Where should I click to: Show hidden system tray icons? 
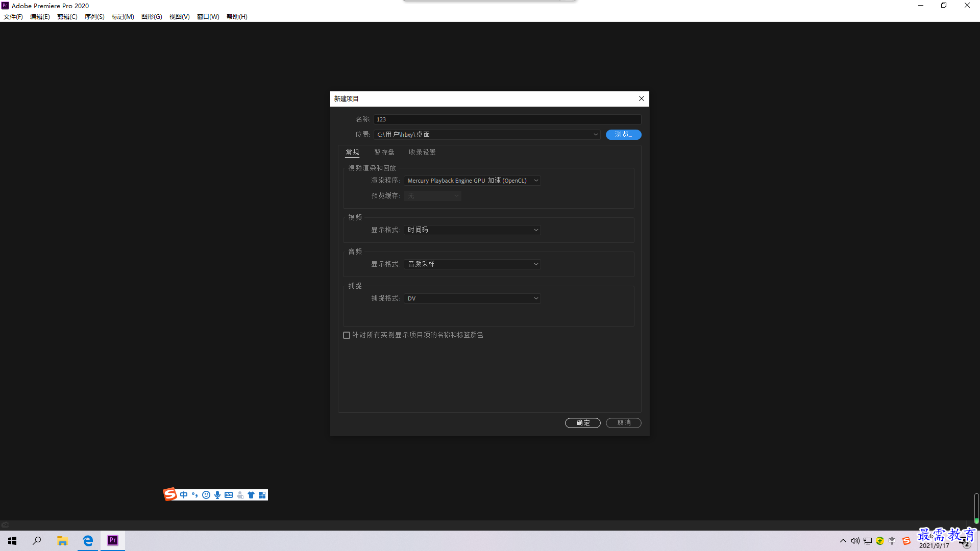tap(843, 541)
